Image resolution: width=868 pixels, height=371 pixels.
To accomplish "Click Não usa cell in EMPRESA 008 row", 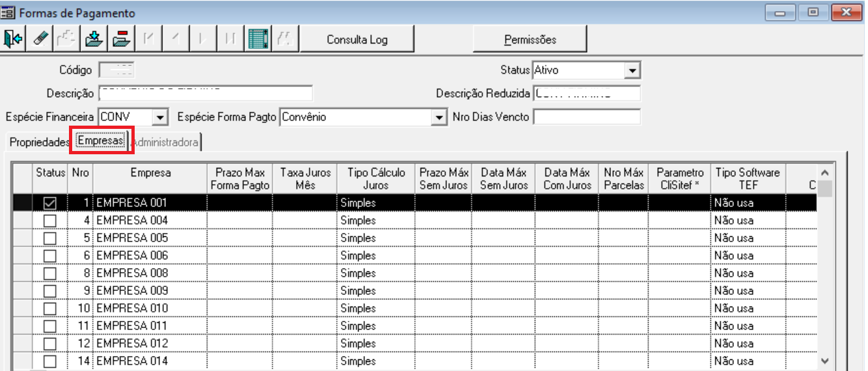I will coord(748,273).
